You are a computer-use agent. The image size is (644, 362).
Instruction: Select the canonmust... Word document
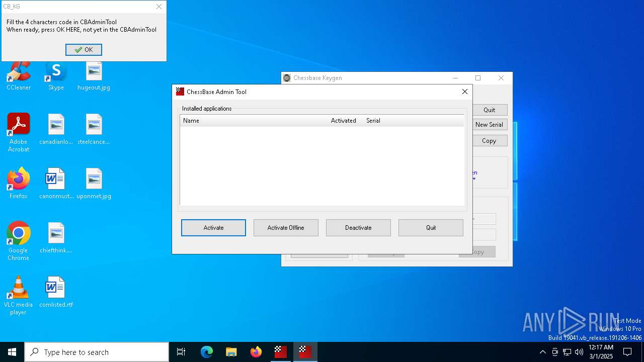click(56, 184)
